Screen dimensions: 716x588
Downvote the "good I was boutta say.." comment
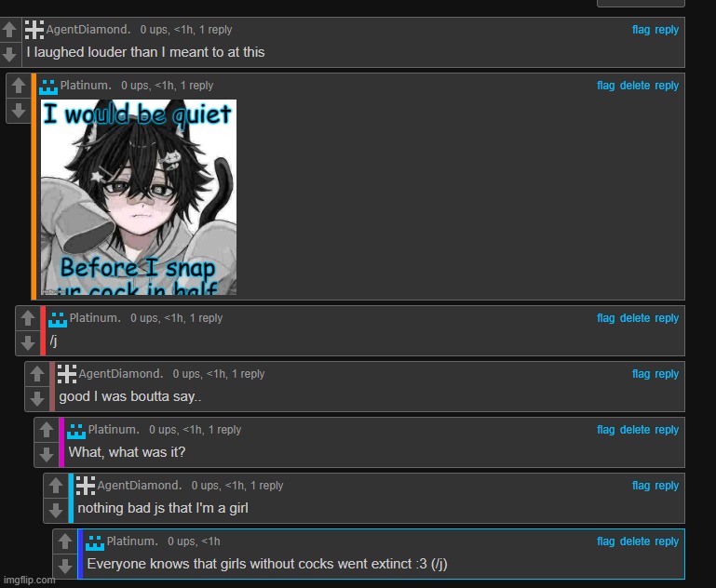tap(37, 399)
